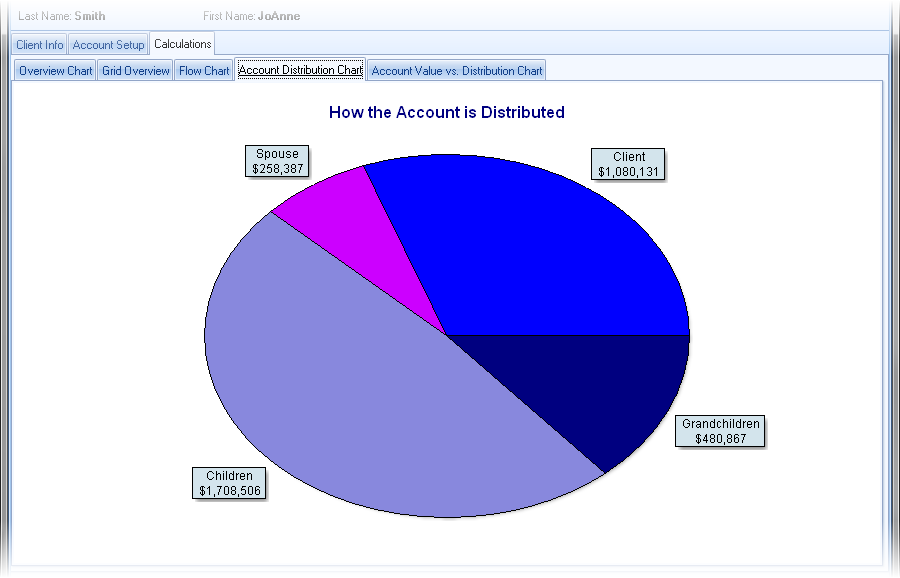Switch to the Grid Overview tab
The width and height of the screenshot is (900, 578).
(x=136, y=71)
